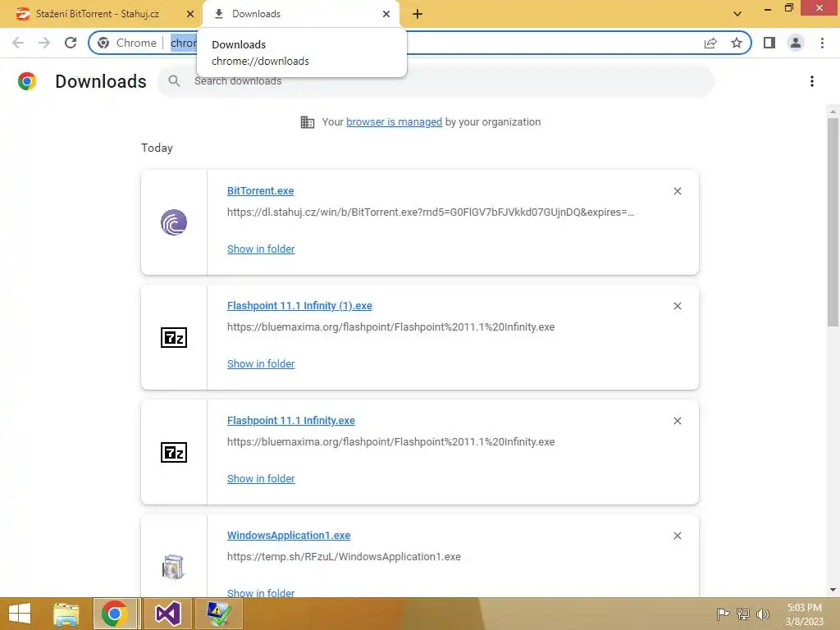840x630 pixels.
Task: Click the search magnifier icon
Action: tap(174, 81)
